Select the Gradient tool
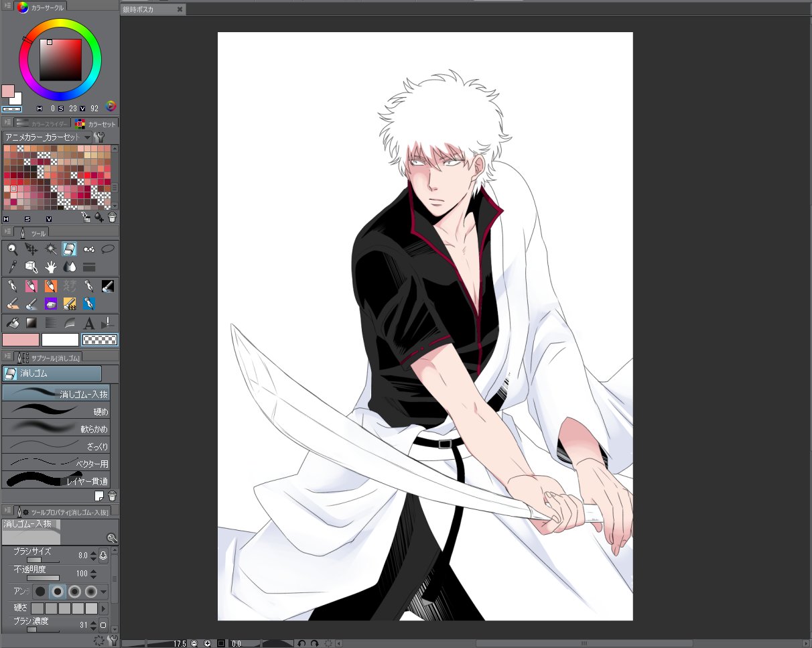Viewport: 812px width, 648px height. (x=31, y=323)
